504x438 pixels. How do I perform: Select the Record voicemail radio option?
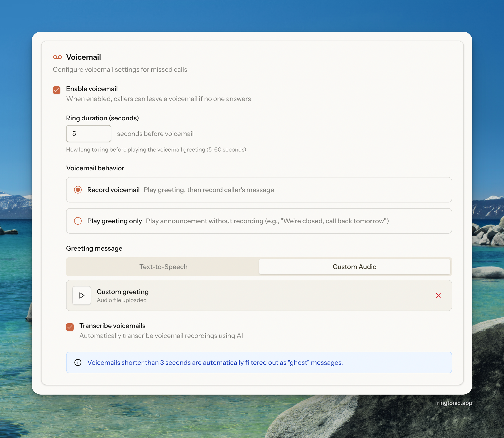click(x=78, y=190)
